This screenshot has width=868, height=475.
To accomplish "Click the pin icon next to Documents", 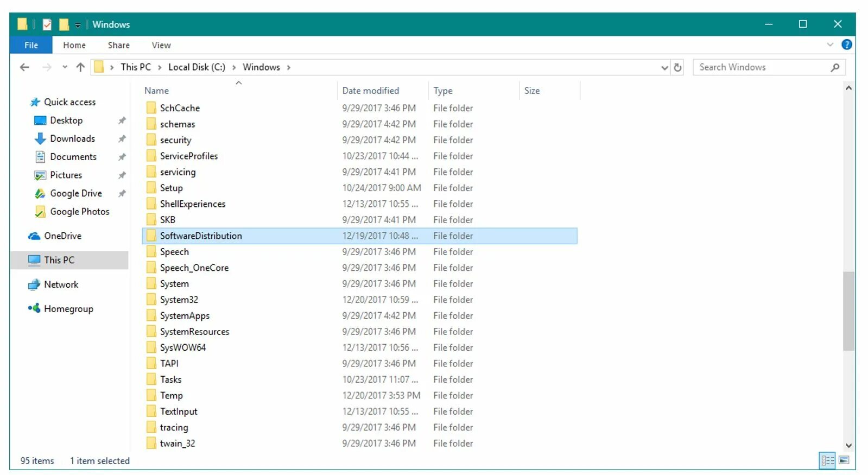I will click(122, 157).
